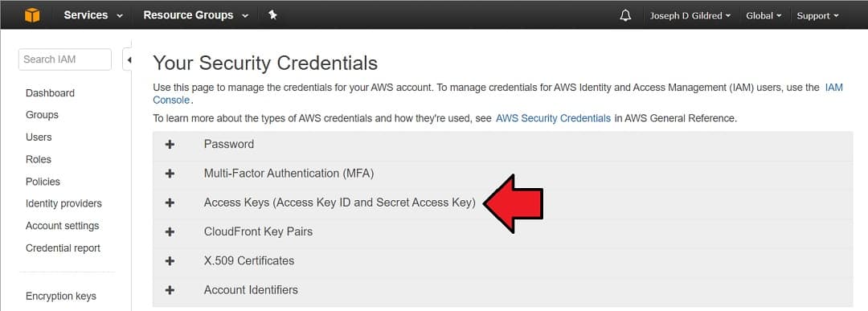Follow the AWS Security Credentials link

coord(553,118)
